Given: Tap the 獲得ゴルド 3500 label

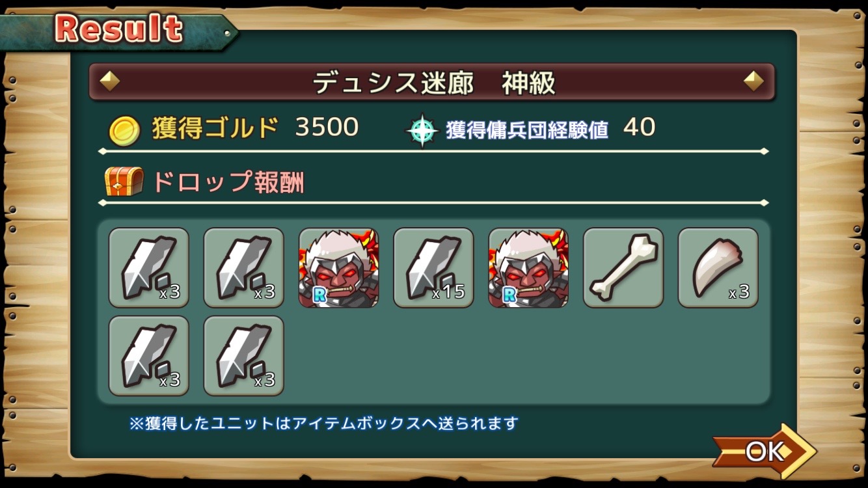Looking at the screenshot, I should [255, 128].
